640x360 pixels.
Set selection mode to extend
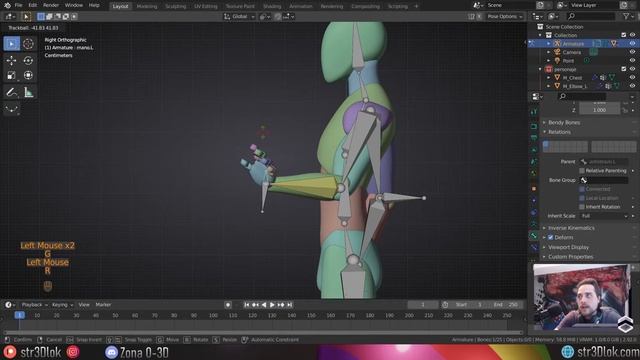(x=49, y=17)
